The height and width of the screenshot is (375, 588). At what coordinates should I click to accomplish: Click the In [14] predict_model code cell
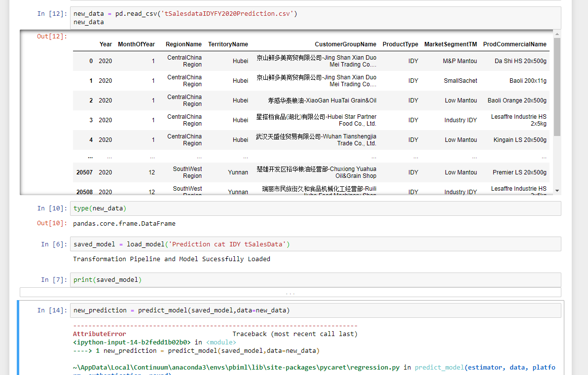[x=197, y=310]
